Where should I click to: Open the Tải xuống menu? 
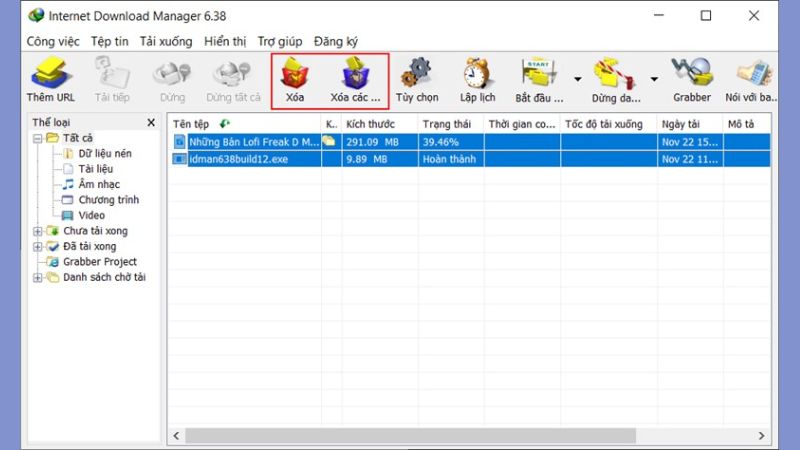pyautogui.click(x=166, y=41)
